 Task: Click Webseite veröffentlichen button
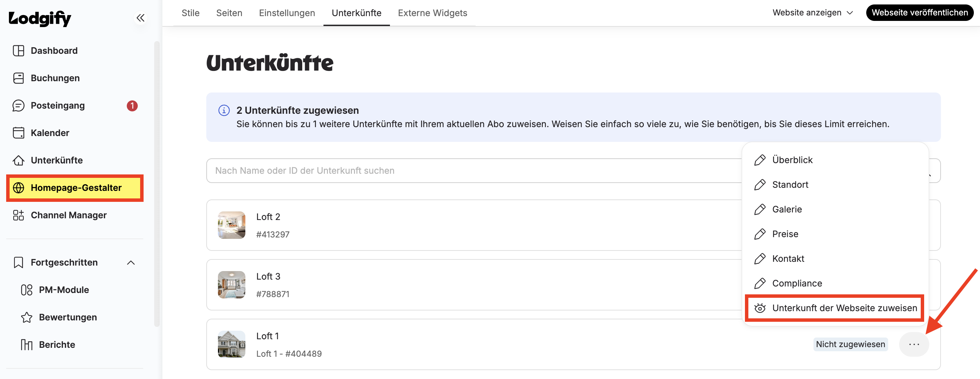coord(919,13)
